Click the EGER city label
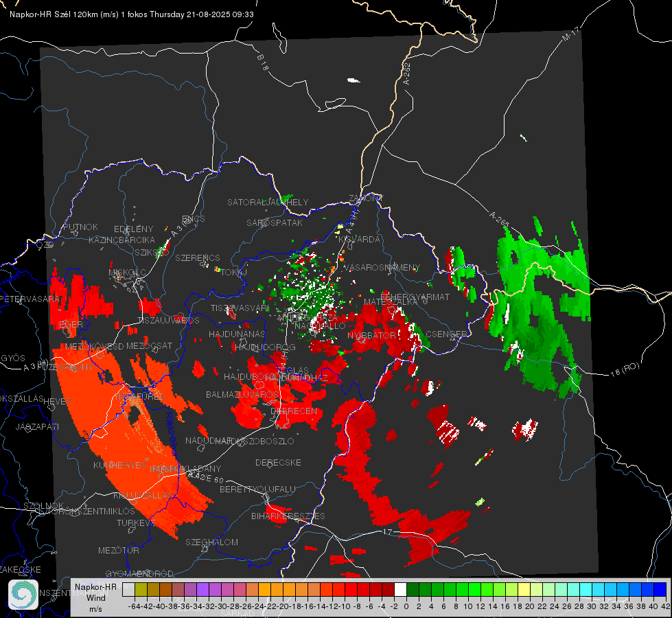This screenshot has width=672, height=618. (x=71, y=324)
